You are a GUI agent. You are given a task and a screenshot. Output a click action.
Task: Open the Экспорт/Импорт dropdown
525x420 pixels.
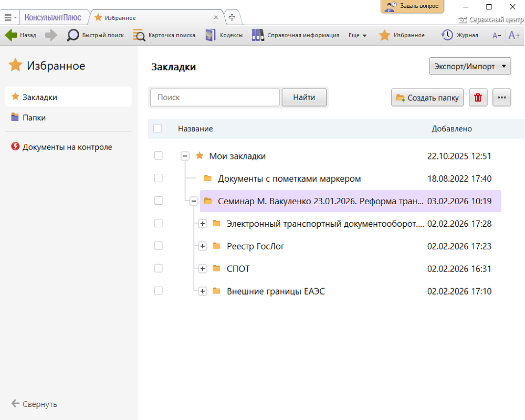click(x=470, y=67)
